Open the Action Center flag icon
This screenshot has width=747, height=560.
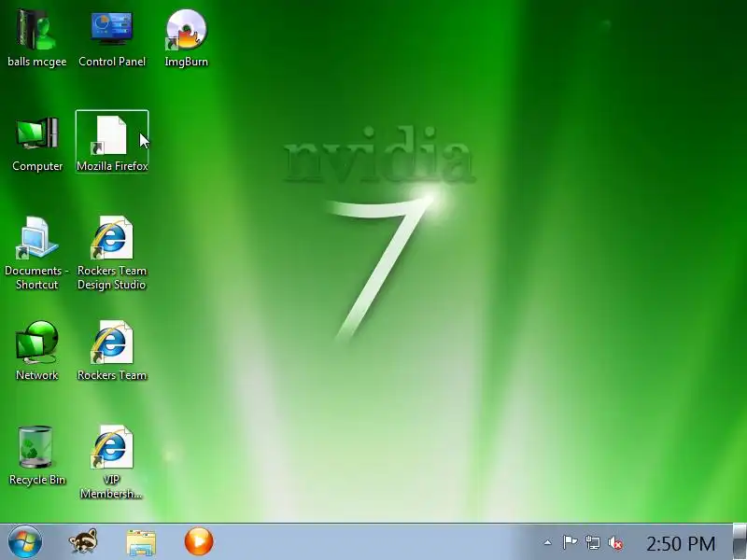pyautogui.click(x=570, y=542)
